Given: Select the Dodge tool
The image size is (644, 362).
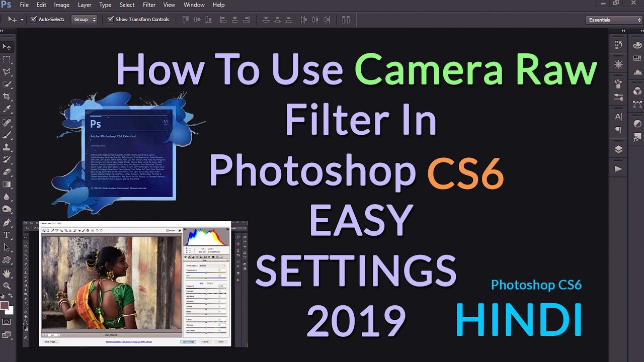Looking at the screenshot, I should (x=7, y=209).
